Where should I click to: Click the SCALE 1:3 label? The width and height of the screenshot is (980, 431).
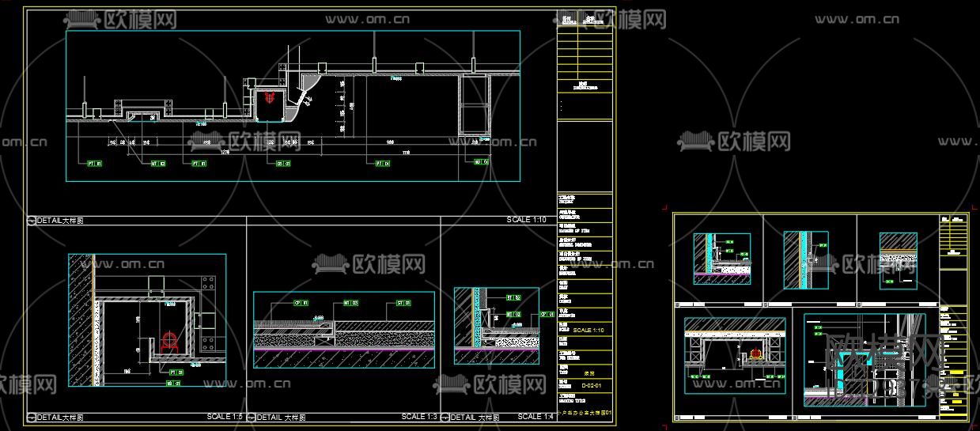pos(419,417)
